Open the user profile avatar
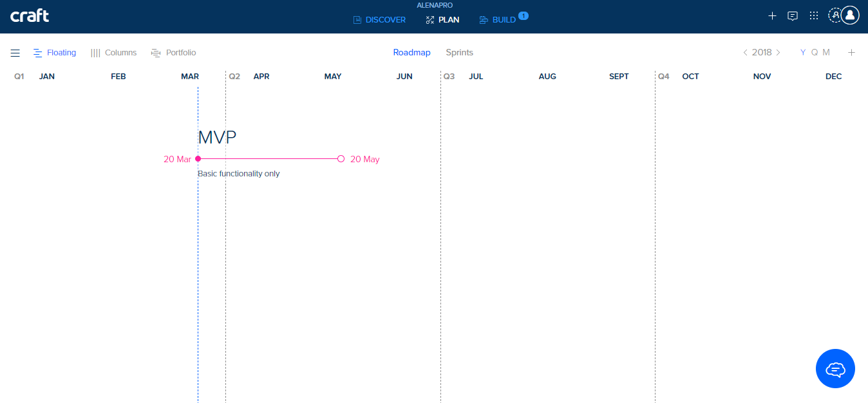Screen dimensions: 868x403 [850, 15]
